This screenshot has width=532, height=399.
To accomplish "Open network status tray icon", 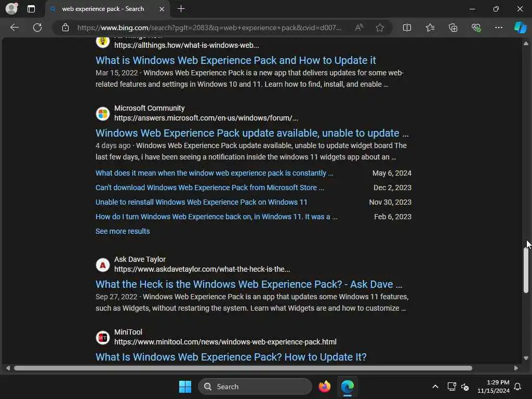I will [451, 387].
